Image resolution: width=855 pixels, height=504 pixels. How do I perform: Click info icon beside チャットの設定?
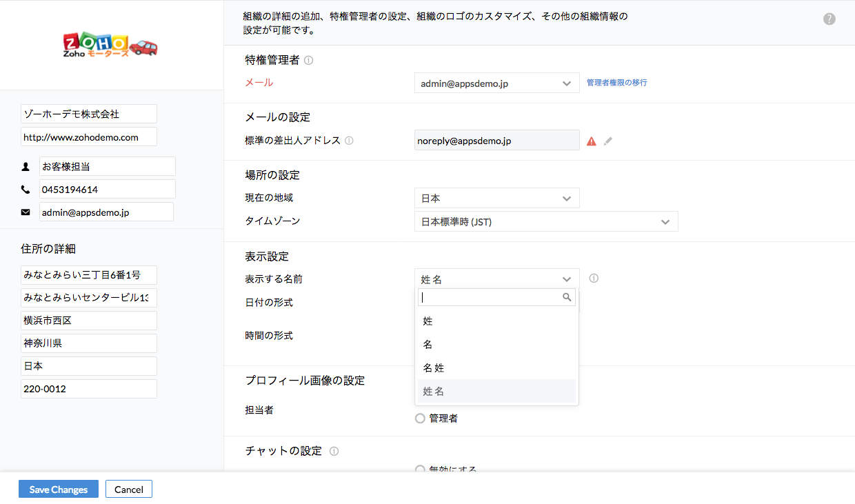point(334,452)
